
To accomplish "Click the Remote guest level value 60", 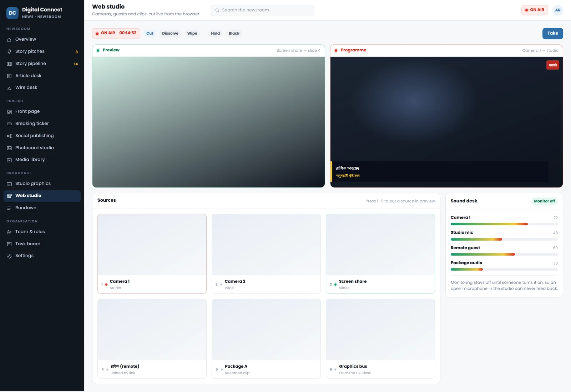I will tap(555, 248).
